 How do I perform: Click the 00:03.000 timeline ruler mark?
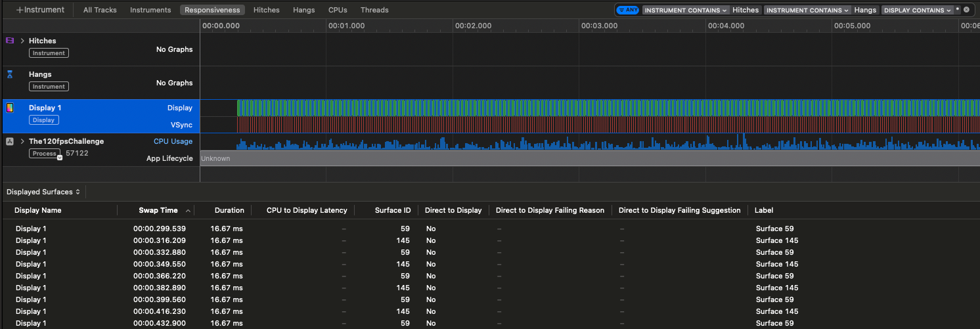coord(599,26)
